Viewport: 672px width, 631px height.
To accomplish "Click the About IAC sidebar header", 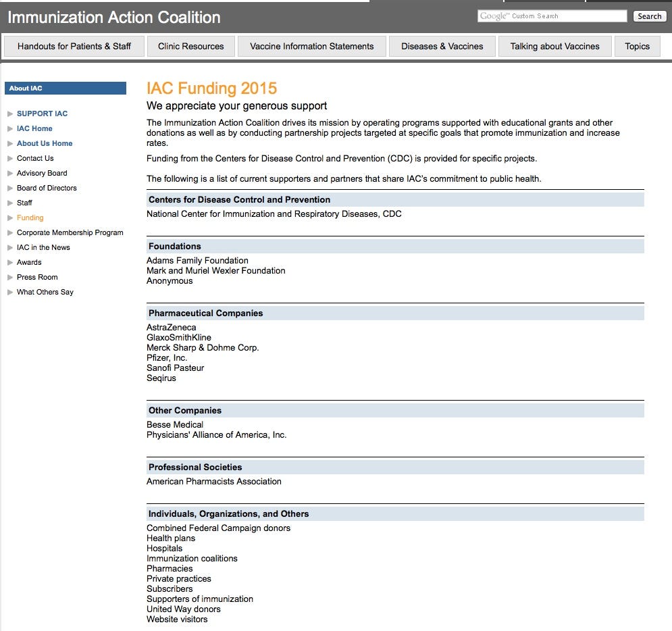I will tap(65, 89).
